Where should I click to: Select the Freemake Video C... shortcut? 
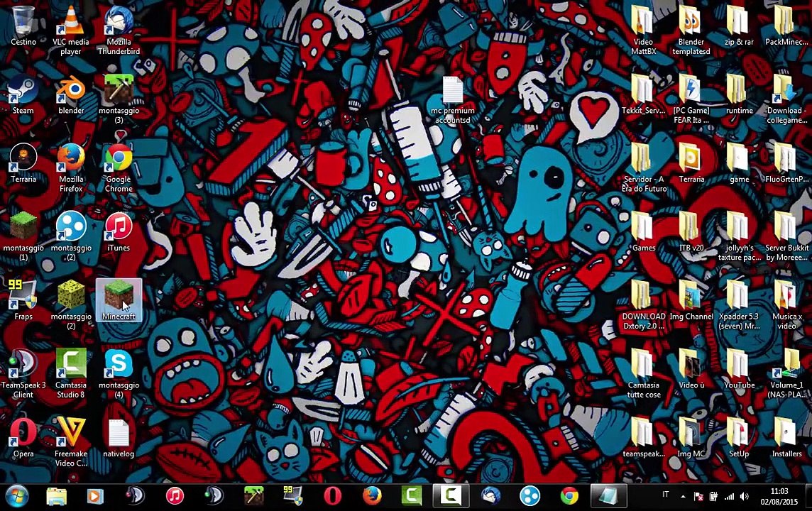pyautogui.click(x=71, y=443)
